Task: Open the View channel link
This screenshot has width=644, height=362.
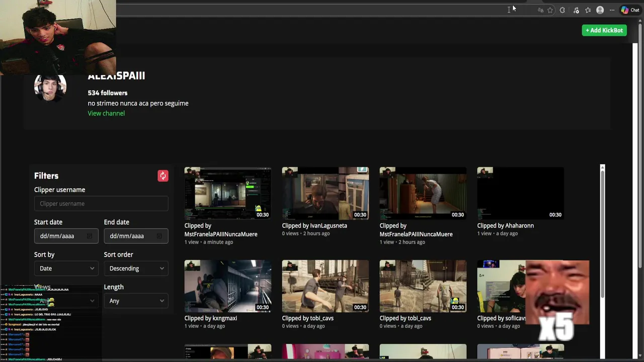Action: [106, 113]
